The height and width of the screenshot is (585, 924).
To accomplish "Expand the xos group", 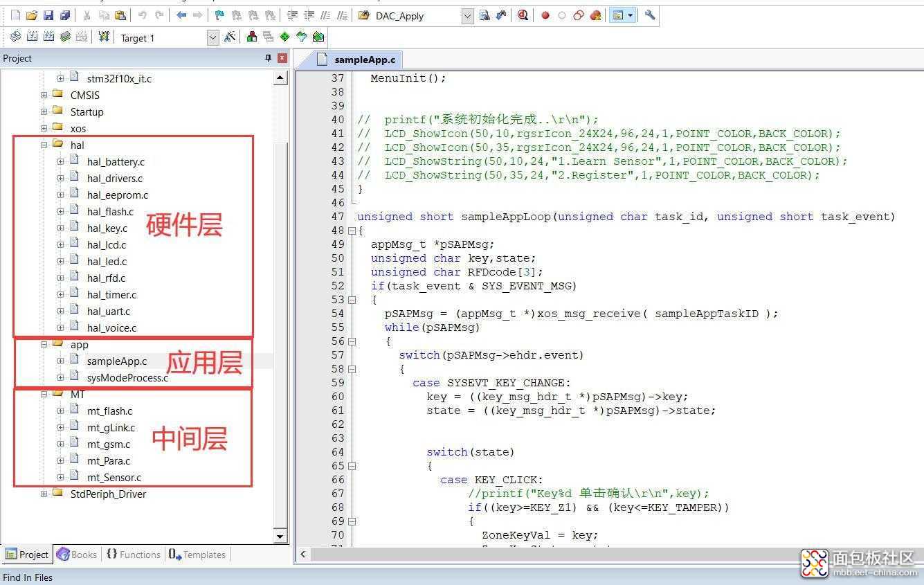I will pyautogui.click(x=44, y=128).
